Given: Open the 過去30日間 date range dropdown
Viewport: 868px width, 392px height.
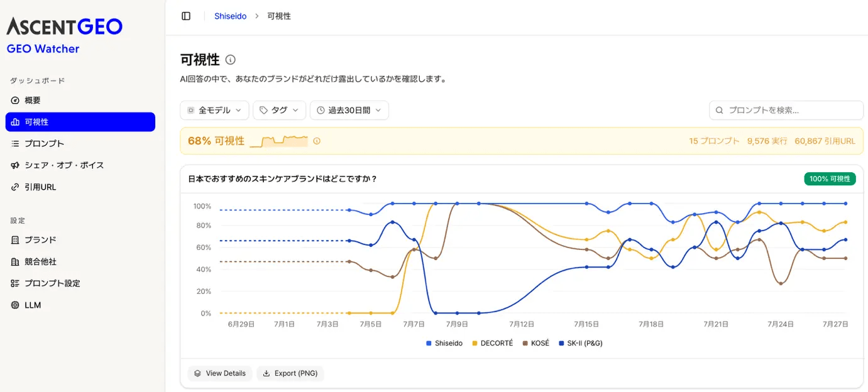Looking at the screenshot, I should pyautogui.click(x=349, y=110).
